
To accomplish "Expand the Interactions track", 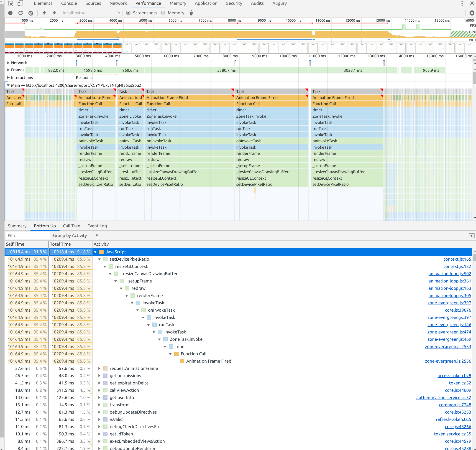I will pyautogui.click(x=8, y=78).
